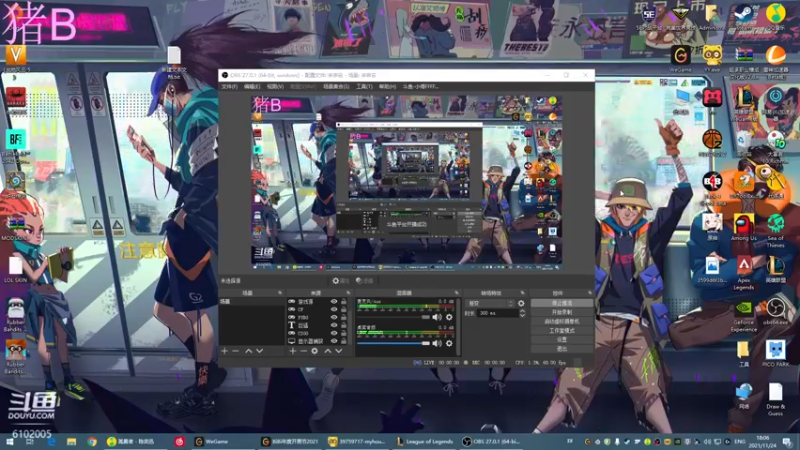Increase transition duration with up arrow

pos(522,311)
